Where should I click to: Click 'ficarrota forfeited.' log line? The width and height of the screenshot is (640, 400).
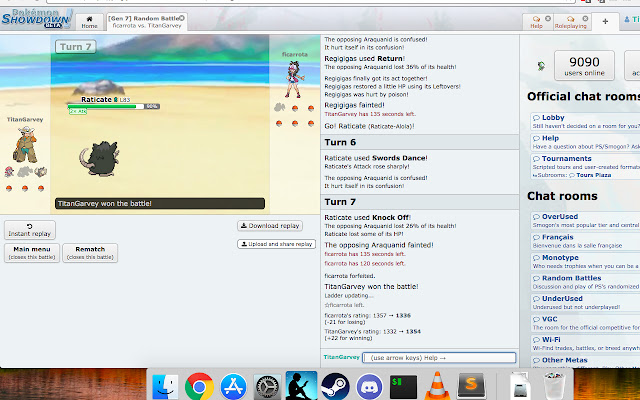click(x=349, y=276)
